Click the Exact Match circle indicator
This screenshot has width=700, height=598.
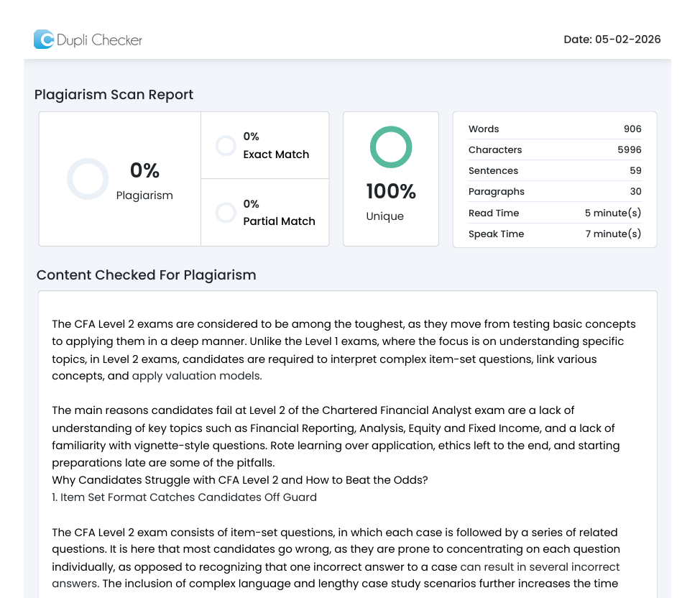coord(226,146)
